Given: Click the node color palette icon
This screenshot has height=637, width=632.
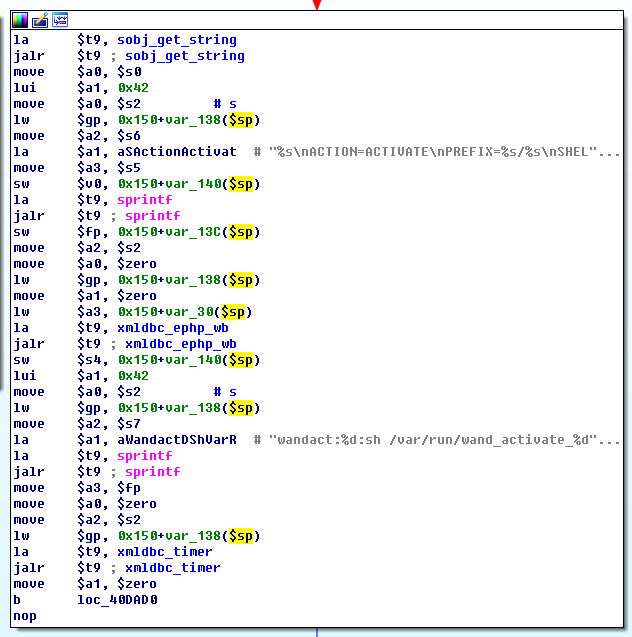Looking at the screenshot, I should click(20, 20).
